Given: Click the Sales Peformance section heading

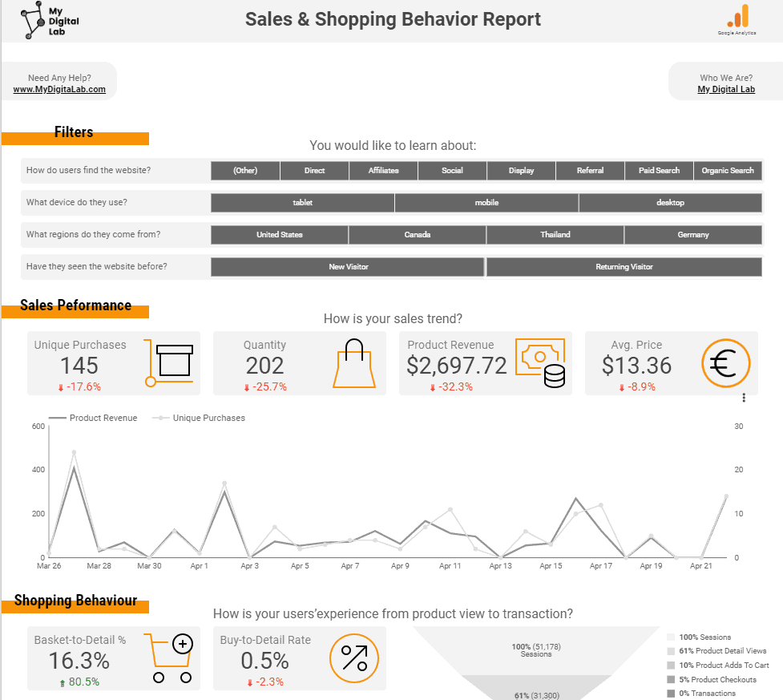Looking at the screenshot, I should tap(75, 305).
